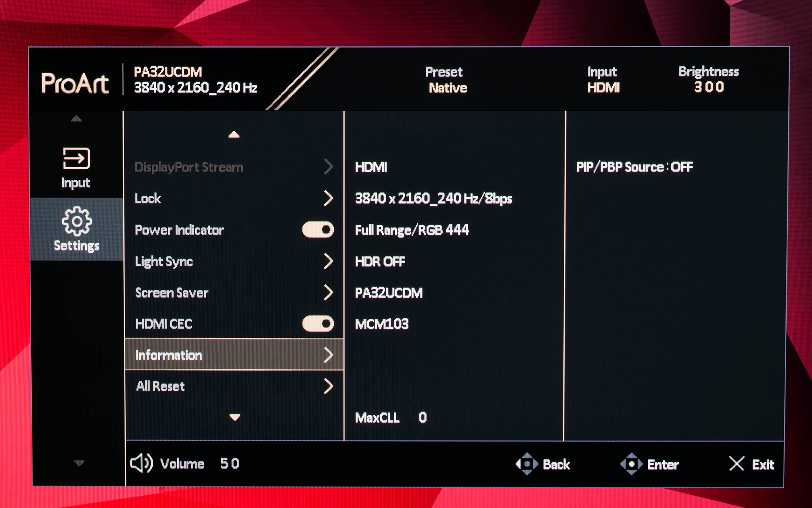Open the All Reset chevron
812x508 pixels.
point(328,386)
